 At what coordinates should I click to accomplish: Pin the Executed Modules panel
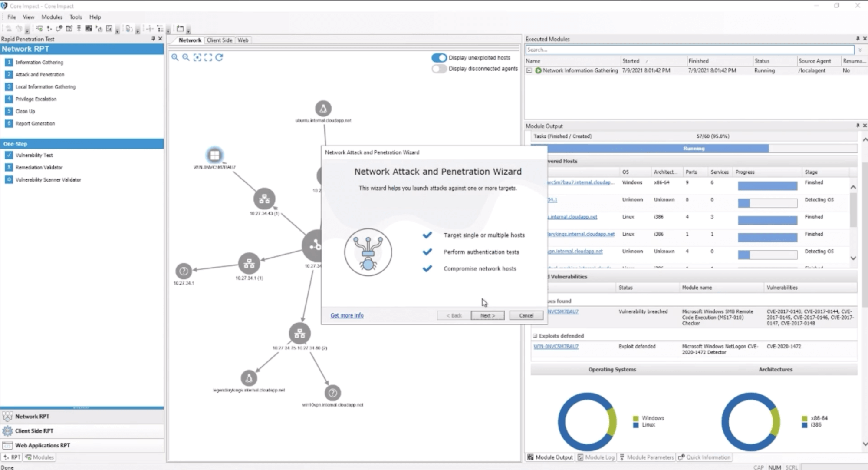click(858, 39)
